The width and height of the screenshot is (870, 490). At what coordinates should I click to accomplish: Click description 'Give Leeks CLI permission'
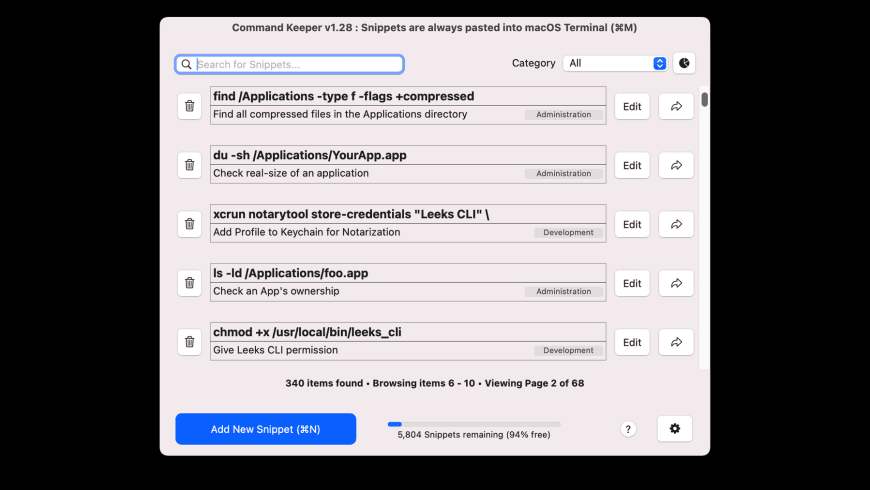tap(275, 350)
